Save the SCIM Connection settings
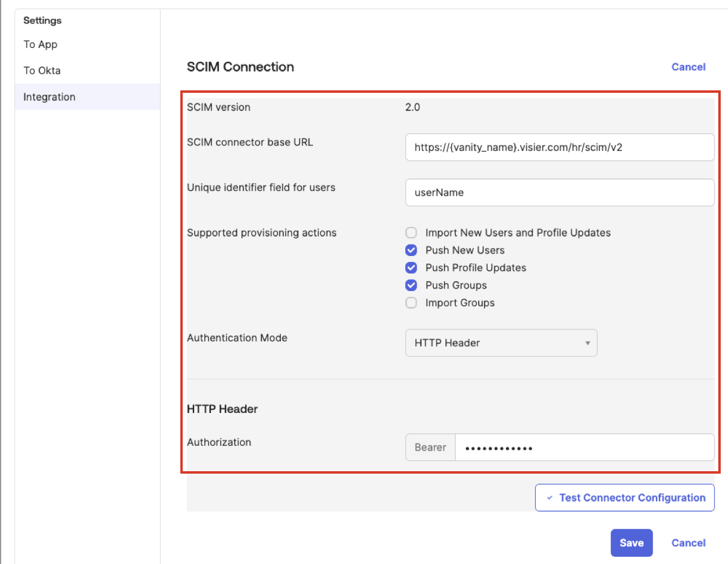The image size is (728, 564). tap(632, 543)
